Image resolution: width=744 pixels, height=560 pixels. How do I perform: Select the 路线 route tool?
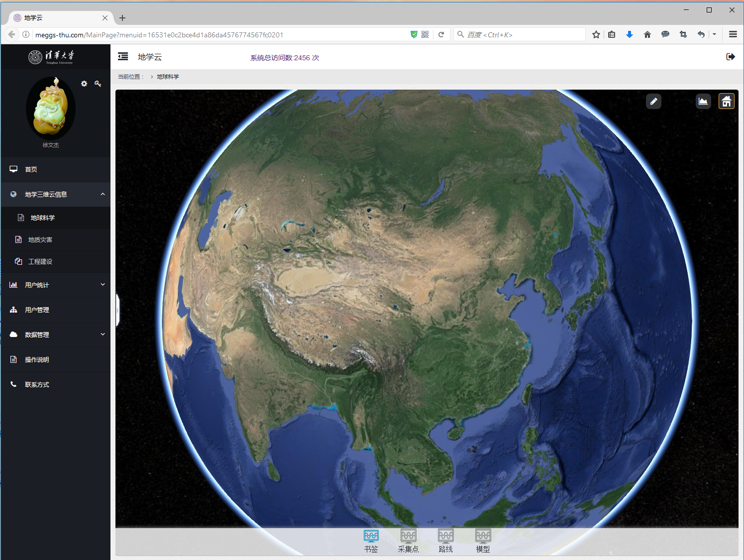click(445, 541)
